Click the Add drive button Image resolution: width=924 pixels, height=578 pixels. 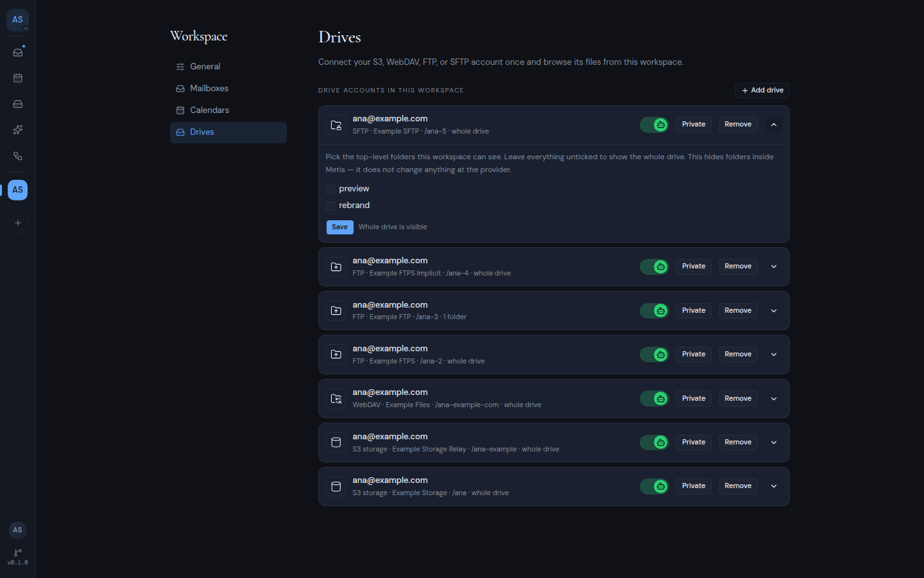[762, 91]
